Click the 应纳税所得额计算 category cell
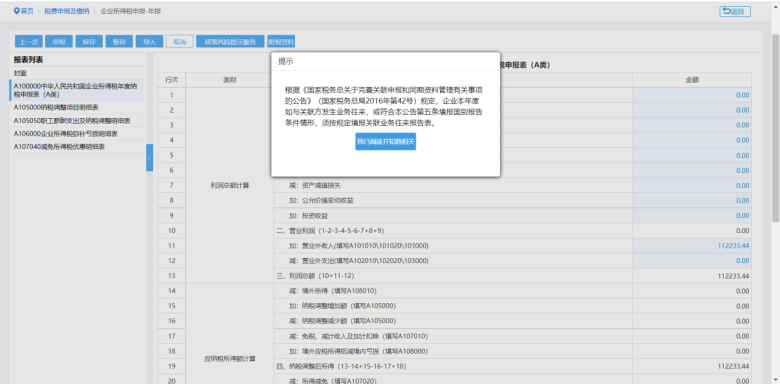Viewport: 780px width, 385px height. (229, 359)
